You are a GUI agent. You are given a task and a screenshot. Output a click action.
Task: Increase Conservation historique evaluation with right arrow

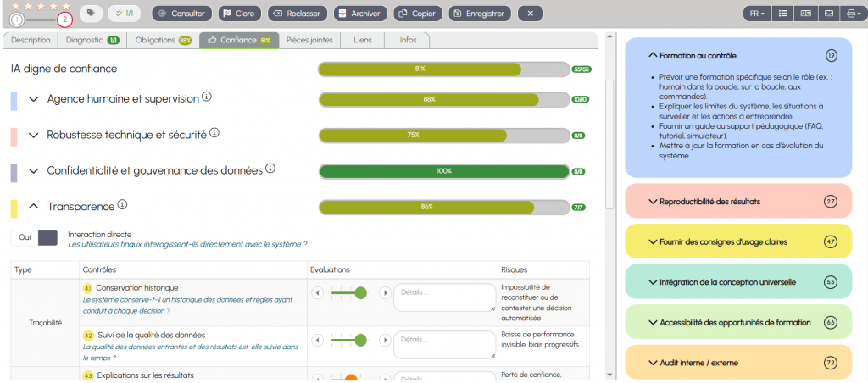click(x=386, y=292)
